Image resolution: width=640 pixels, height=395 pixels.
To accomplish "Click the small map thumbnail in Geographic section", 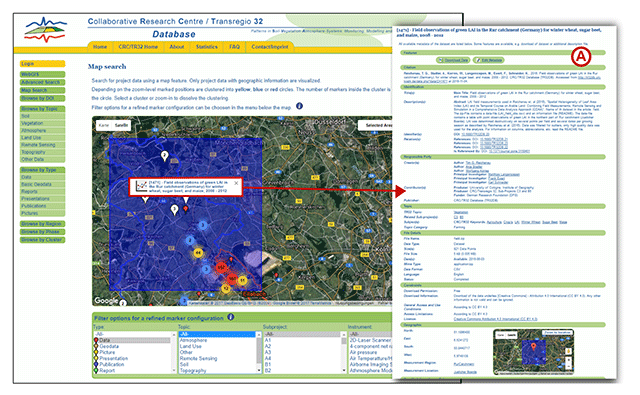I will (533, 352).
